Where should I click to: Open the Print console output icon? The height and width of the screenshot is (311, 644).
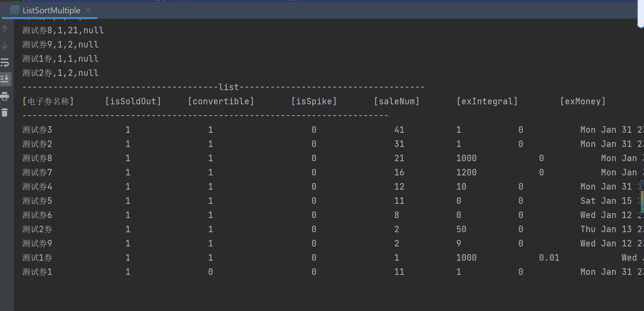click(x=5, y=96)
